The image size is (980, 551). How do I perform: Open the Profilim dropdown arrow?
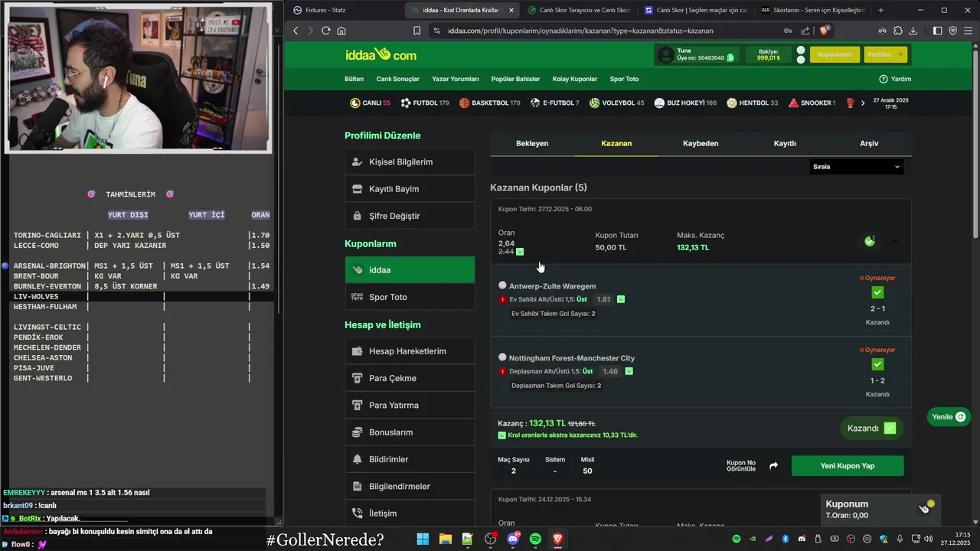(900, 54)
